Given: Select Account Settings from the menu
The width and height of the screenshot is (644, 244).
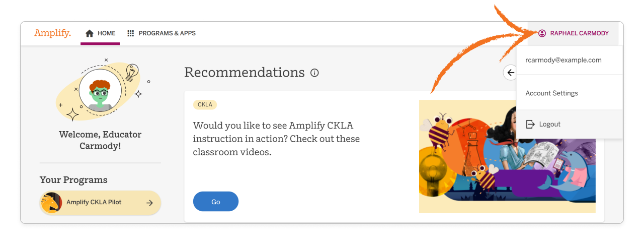Looking at the screenshot, I should (x=551, y=93).
